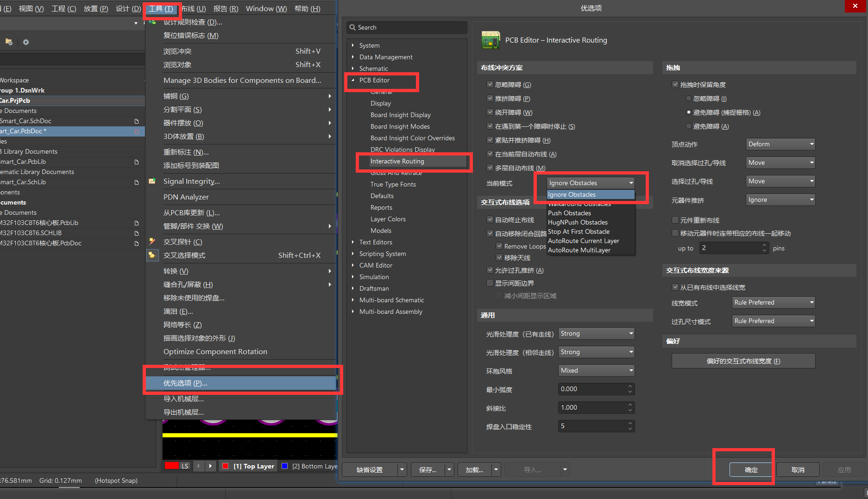This screenshot has width=868, height=499.
Task: Open the Window (W) menu
Action: point(266,8)
